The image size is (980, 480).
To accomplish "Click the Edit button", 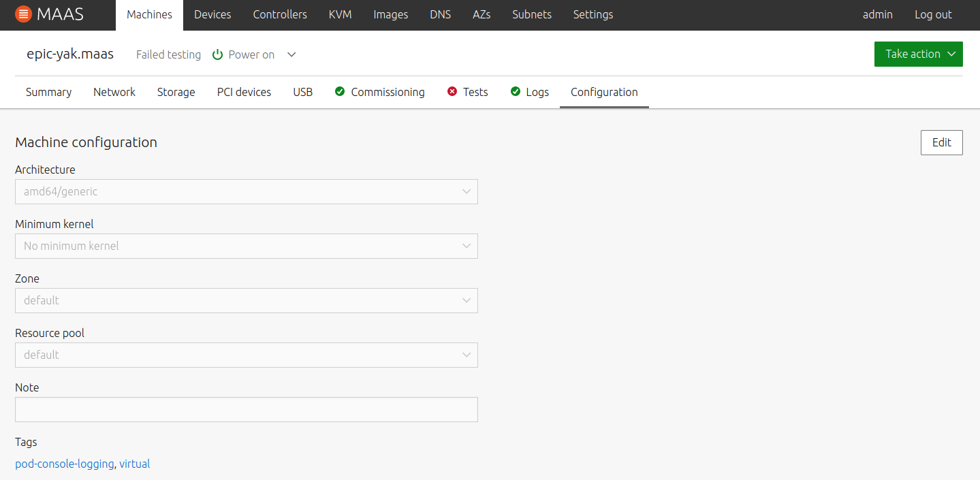I will [x=941, y=143].
